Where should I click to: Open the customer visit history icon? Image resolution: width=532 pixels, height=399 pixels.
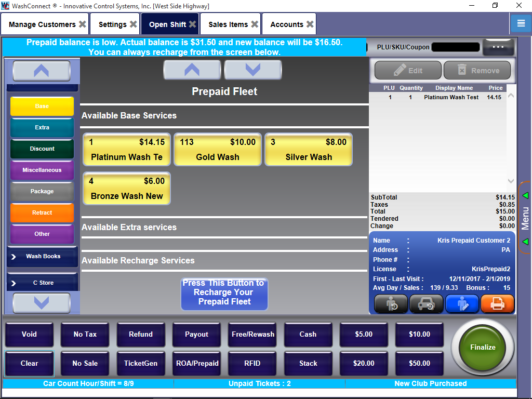click(x=391, y=304)
